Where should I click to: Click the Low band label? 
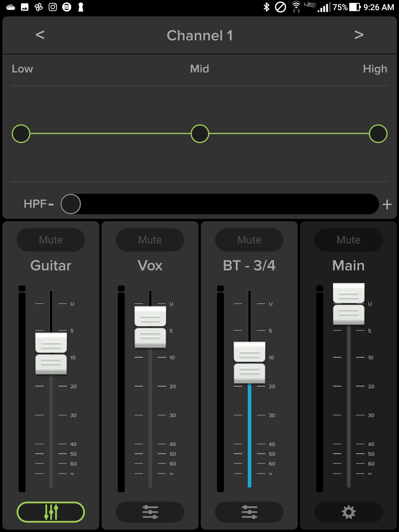tap(22, 69)
